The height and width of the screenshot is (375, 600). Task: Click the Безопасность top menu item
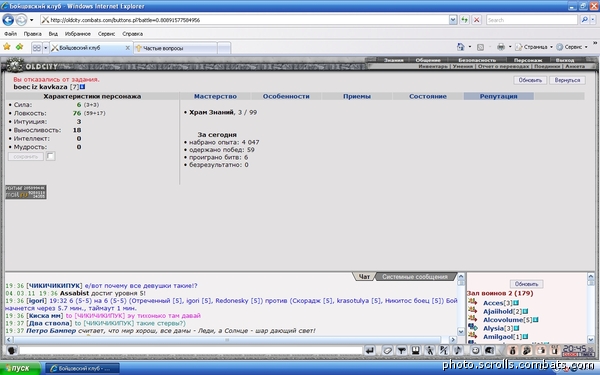477,60
